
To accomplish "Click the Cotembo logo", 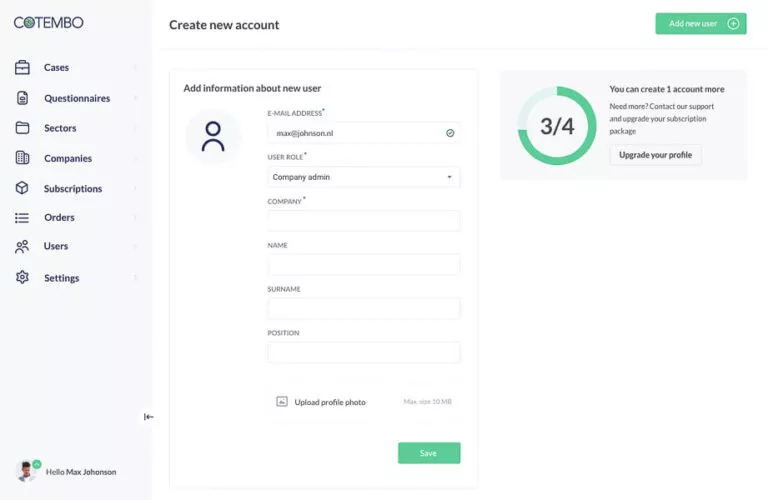I will [48, 23].
